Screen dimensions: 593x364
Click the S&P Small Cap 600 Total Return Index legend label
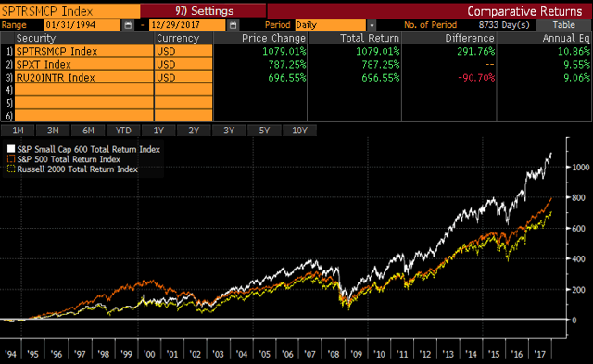89,149
